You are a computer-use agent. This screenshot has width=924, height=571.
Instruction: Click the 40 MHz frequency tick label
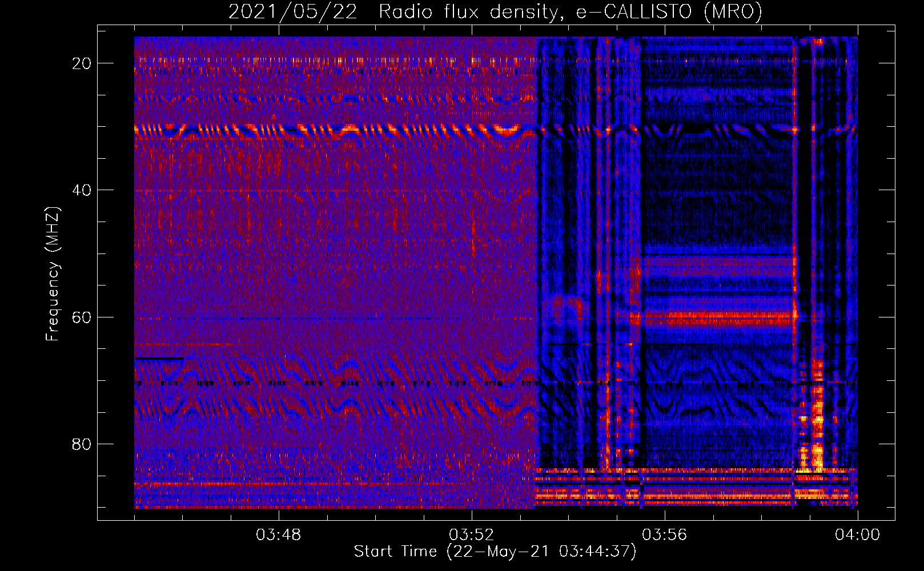[82, 190]
